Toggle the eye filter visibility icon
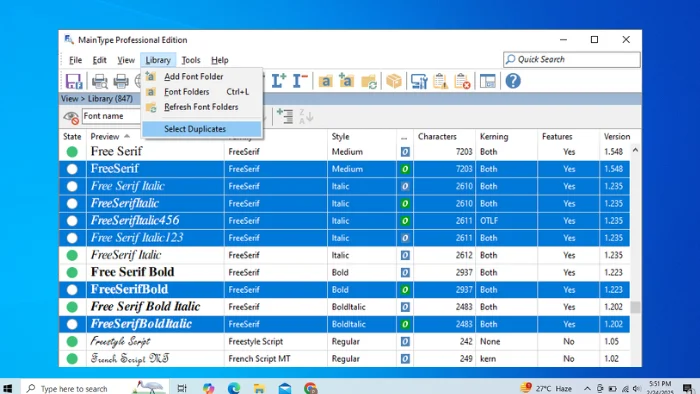700x394 pixels. 71,117
